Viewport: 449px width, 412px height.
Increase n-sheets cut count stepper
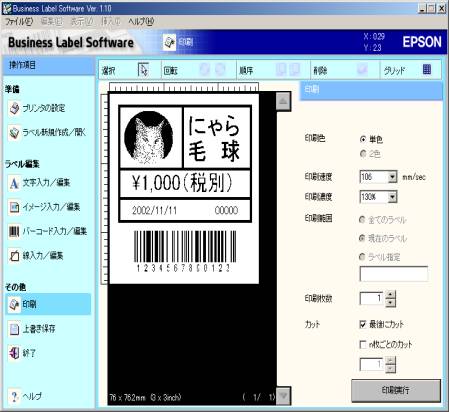pyautogui.click(x=390, y=360)
